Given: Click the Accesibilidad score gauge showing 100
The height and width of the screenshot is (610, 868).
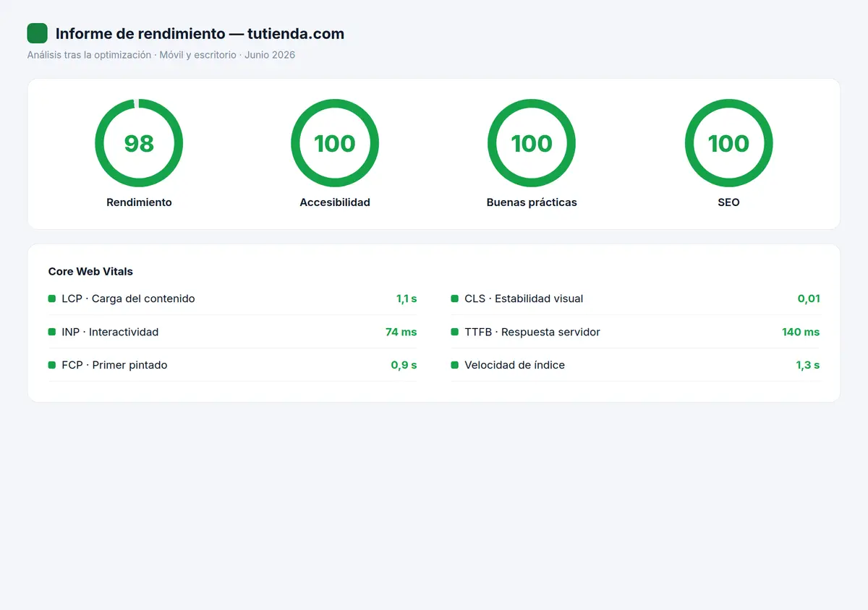Looking at the screenshot, I should pyautogui.click(x=335, y=143).
